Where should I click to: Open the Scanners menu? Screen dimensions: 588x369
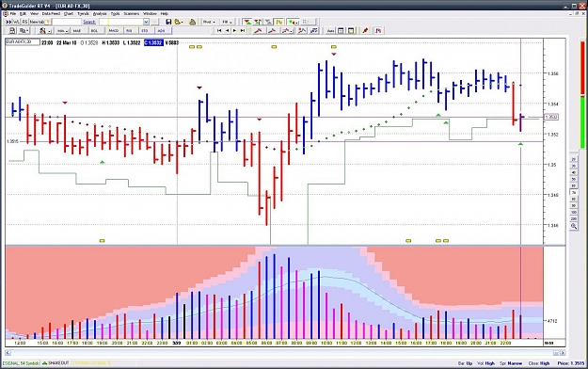132,13
